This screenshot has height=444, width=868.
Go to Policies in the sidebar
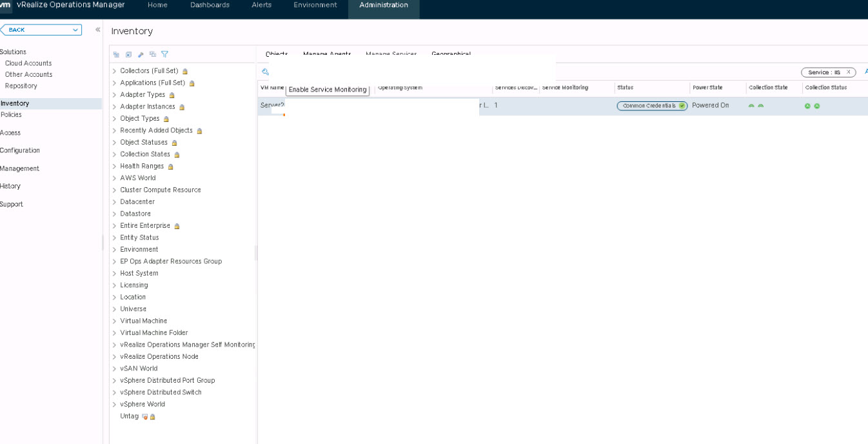pyautogui.click(x=11, y=115)
